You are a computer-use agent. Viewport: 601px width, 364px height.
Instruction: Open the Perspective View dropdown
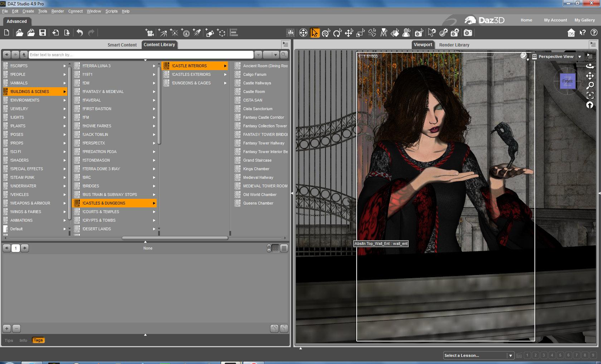click(x=580, y=56)
